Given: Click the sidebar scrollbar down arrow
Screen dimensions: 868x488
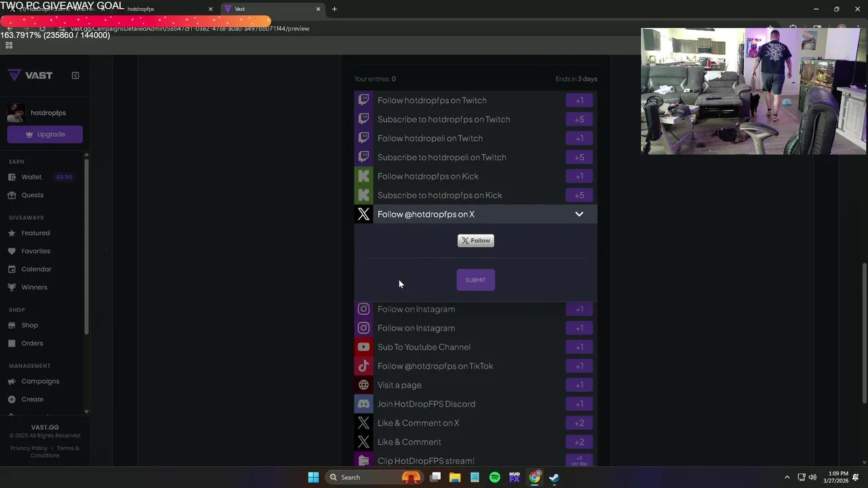Looking at the screenshot, I should (x=86, y=412).
